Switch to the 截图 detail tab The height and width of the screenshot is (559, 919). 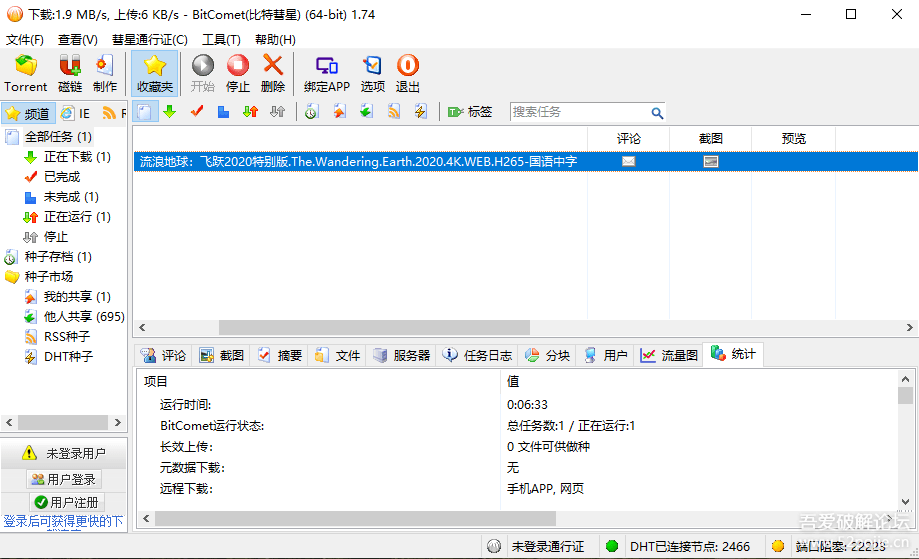click(x=222, y=356)
